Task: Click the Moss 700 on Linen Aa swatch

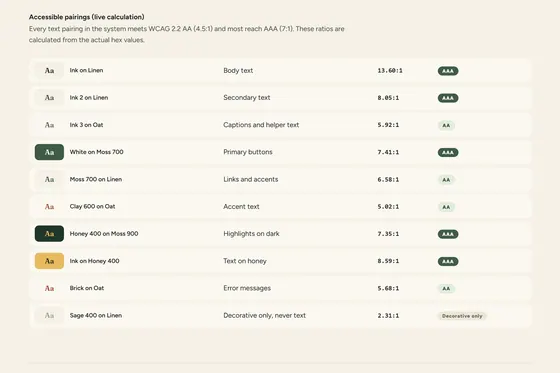Action: tap(49, 179)
